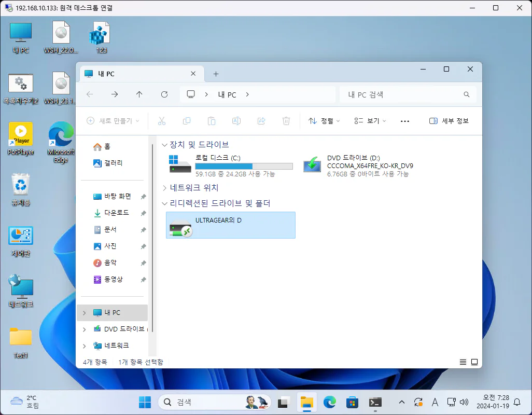Screen dimensions: 532x415
Task: Select the WSH_22.0 disc image on the desktop
Action: point(61,38)
